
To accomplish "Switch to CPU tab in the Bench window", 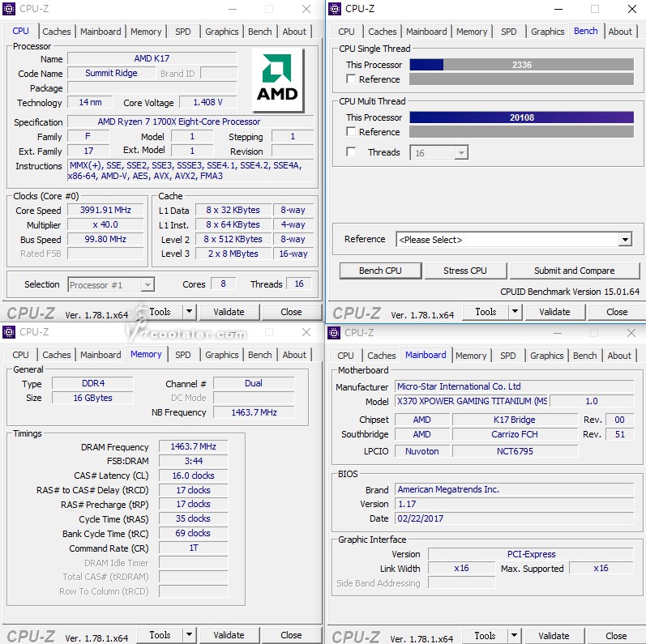I will pyautogui.click(x=346, y=32).
